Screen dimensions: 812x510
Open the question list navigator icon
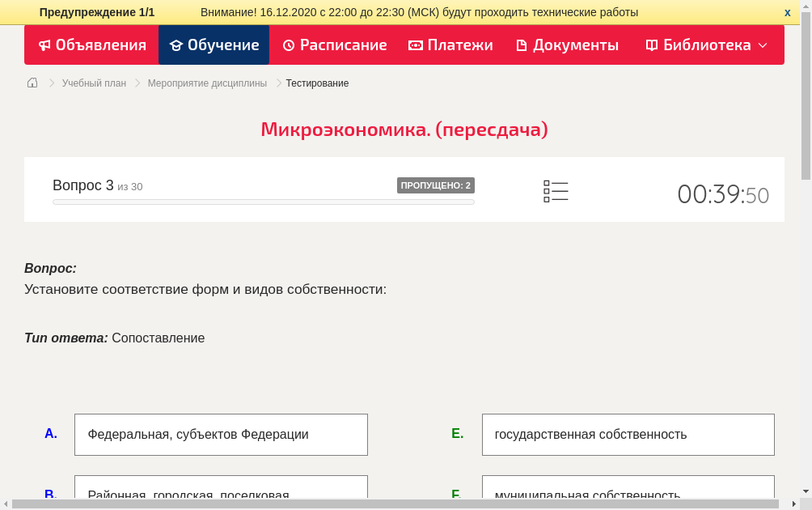pos(556,189)
